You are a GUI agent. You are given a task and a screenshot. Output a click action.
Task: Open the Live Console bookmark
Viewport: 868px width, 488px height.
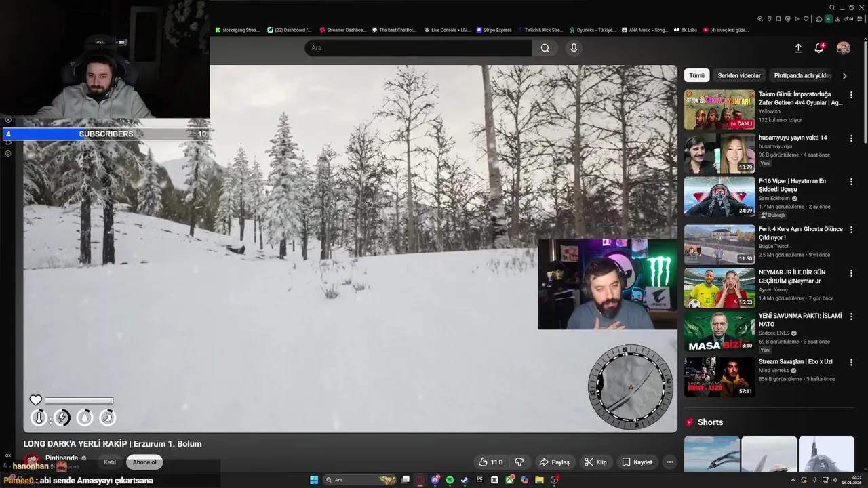447,30
